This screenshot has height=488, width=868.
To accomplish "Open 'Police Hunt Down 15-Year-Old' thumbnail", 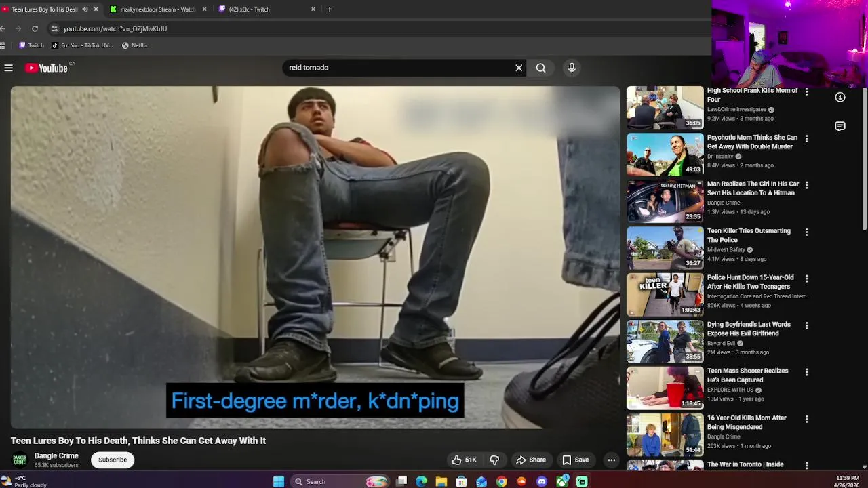I will (665, 295).
